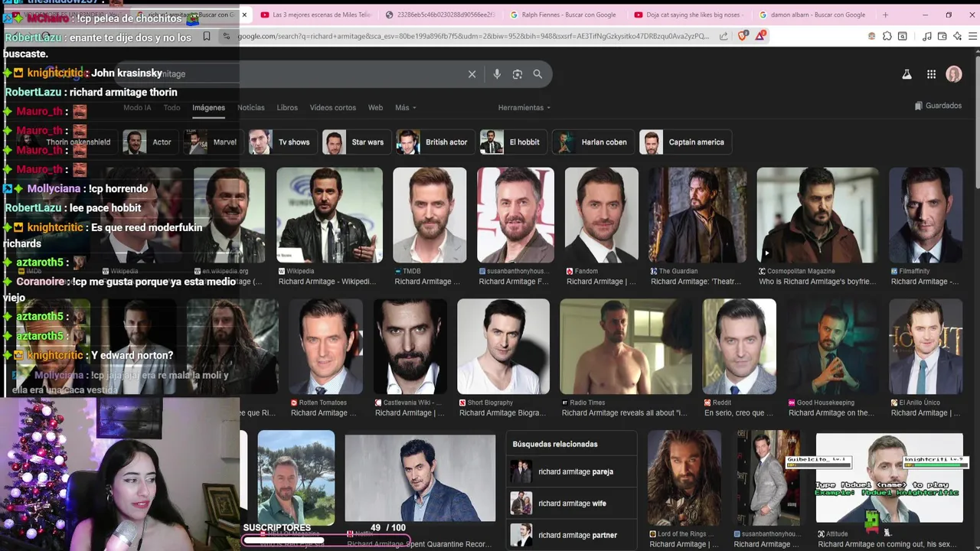Open The Guardian theatre image result

(697, 215)
